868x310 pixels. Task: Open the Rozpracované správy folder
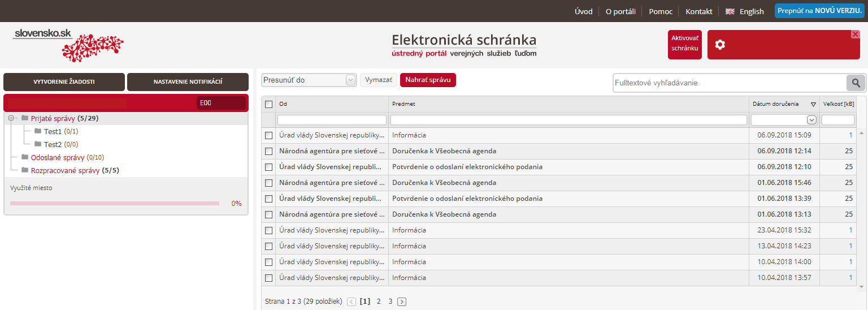(x=66, y=170)
